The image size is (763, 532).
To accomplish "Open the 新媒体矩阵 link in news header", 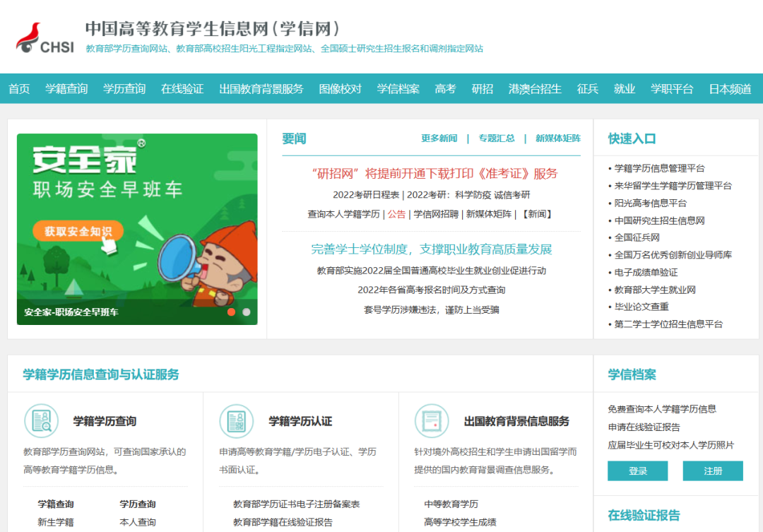I will 557,138.
